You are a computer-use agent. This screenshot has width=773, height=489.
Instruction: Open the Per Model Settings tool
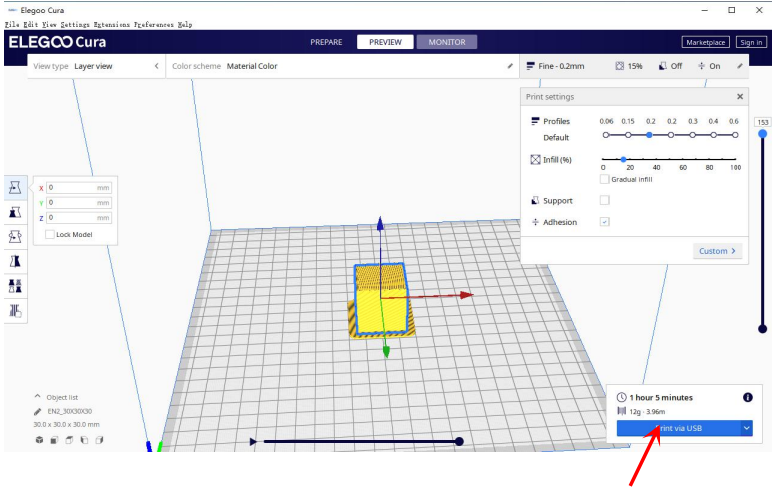(x=15, y=285)
